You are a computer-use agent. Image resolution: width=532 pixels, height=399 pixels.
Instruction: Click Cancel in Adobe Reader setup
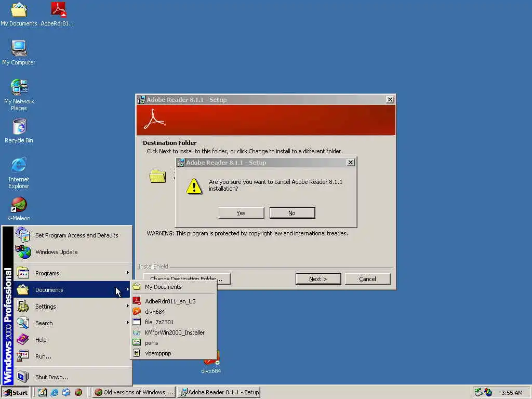pyautogui.click(x=367, y=279)
